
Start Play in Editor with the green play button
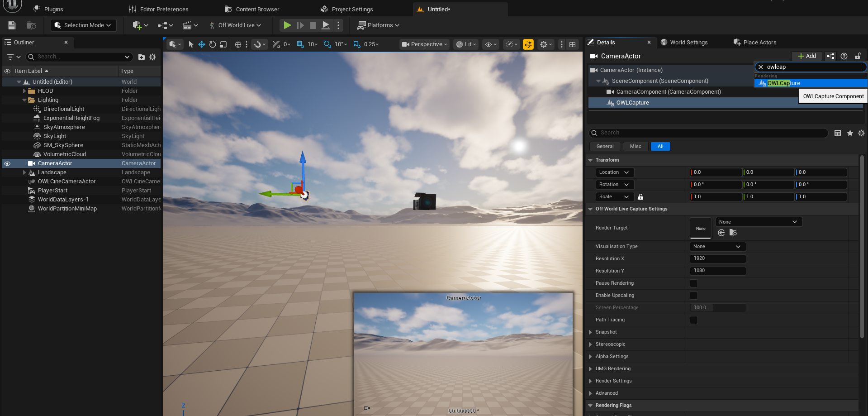click(287, 25)
